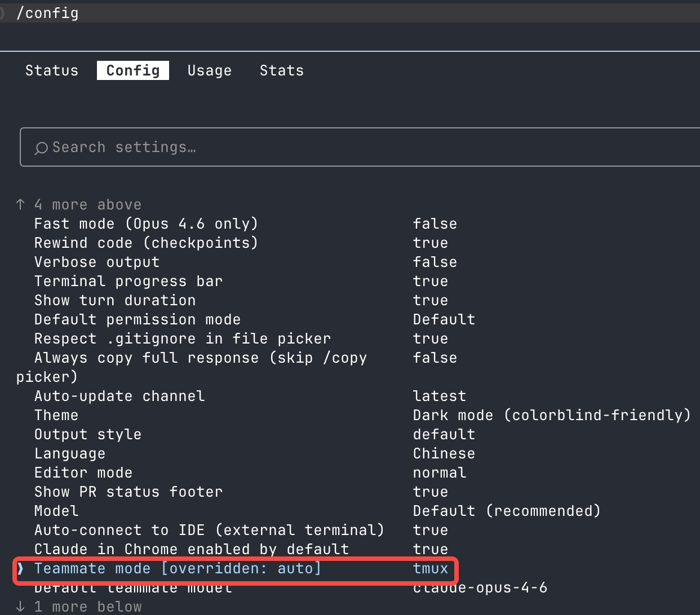
Task: Click the down arrow for more below
Action: click(21, 607)
